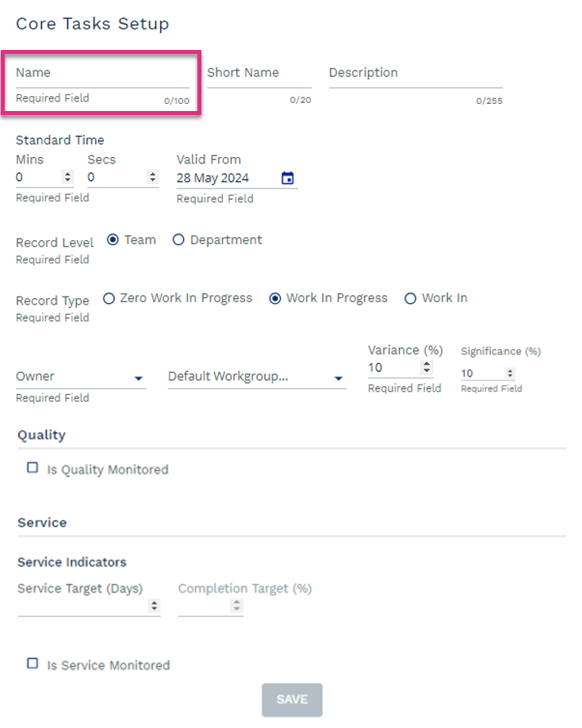
Task: Select the Work In Progress radio button
Action: pyautogui.click(x=275, y=298)
